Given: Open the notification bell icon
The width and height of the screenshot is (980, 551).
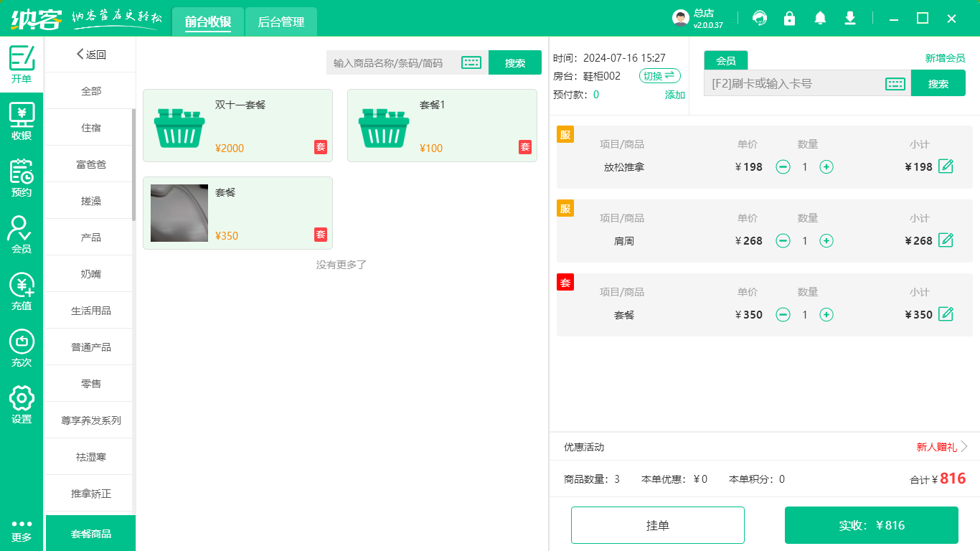Looking at the screenshot, I should coord(820,19).
